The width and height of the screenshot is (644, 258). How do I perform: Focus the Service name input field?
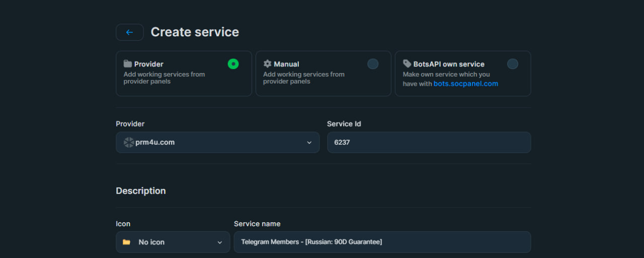tap(382, 242)
